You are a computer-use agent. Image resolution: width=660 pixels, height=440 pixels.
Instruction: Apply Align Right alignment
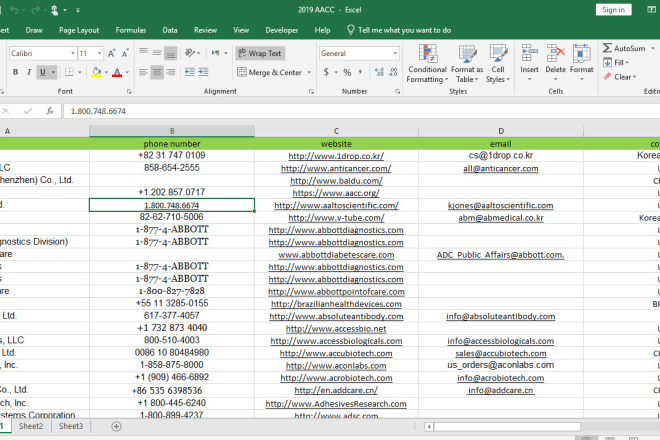pyautogui.click(x=170, y=72)
